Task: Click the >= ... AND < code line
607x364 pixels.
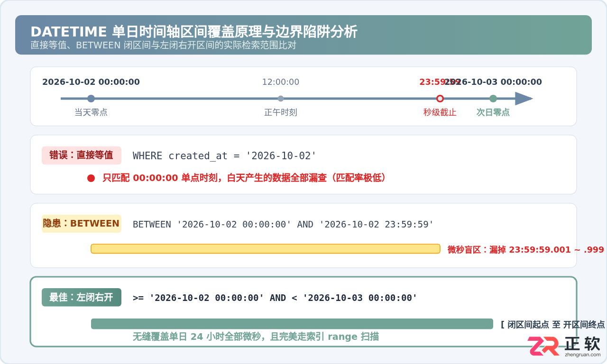Action: pyautogui.click(x=275, y=298)
